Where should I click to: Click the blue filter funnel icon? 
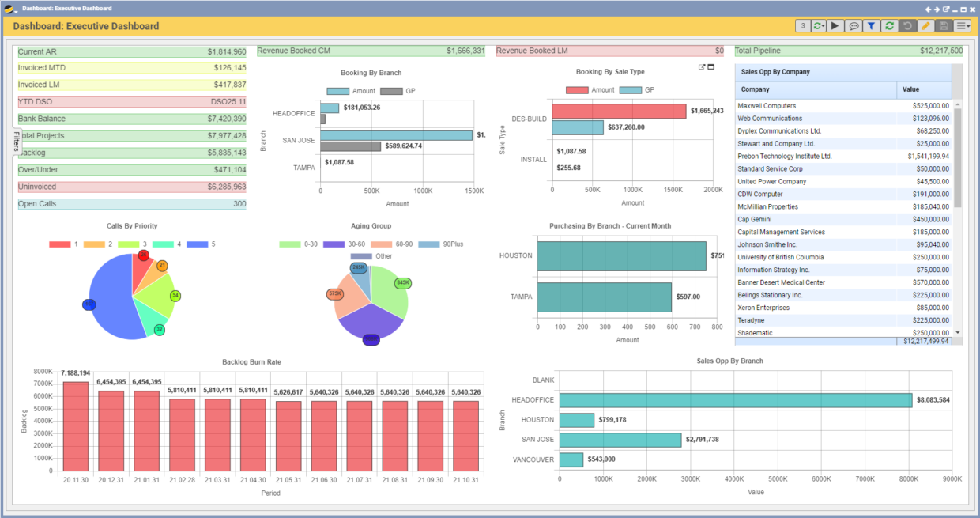click(x=871, y=26)
